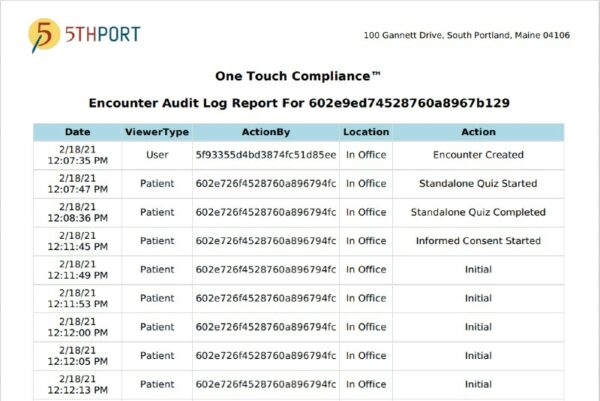Click the 12:12:13 PM date cell
Image resolution: width=600 pixels, height=401 pixels.
77,384
